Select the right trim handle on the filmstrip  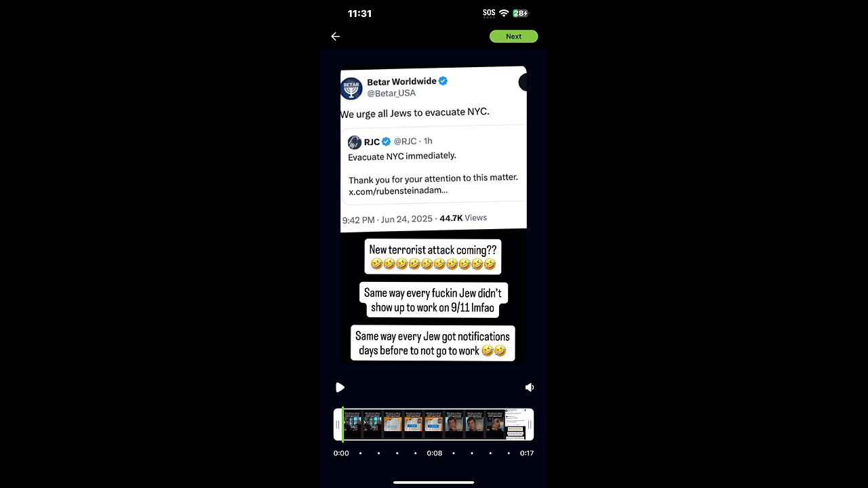click(530, 425)
